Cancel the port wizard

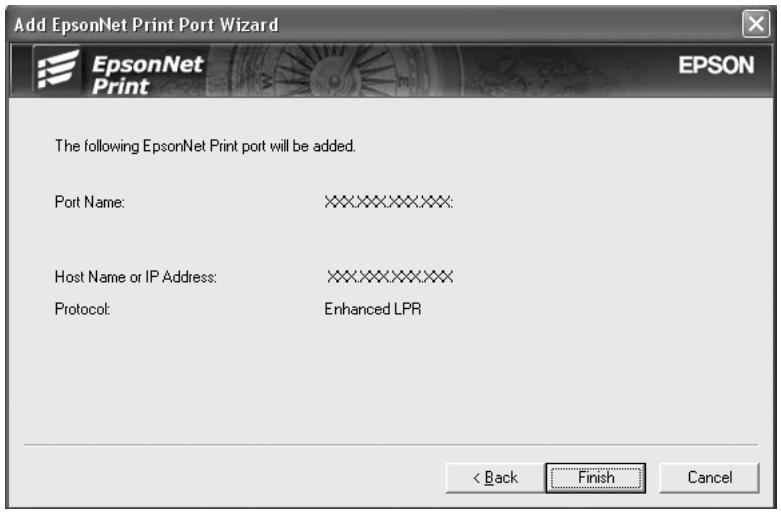(x=709, y=478)
